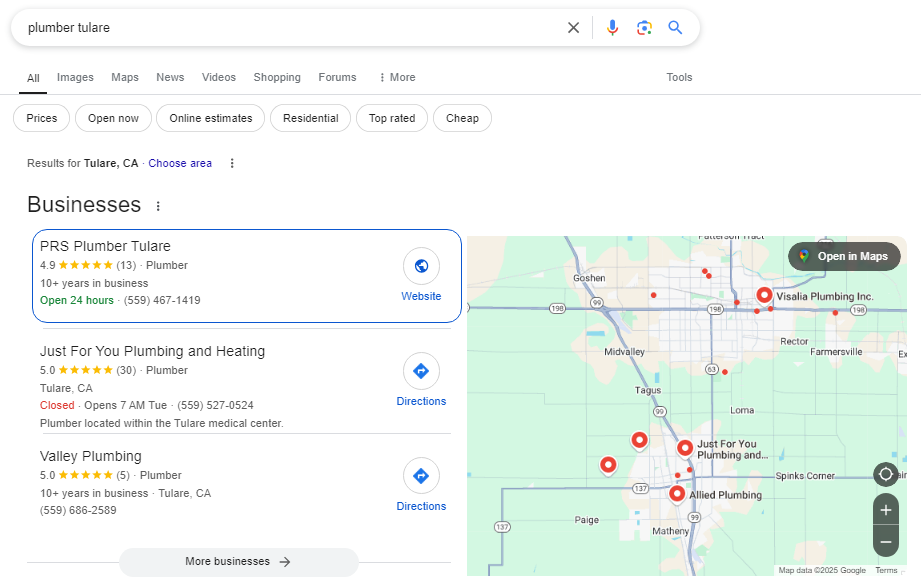Apply the Residential filter chip
The image size is (921, 587).
[311, 118]
